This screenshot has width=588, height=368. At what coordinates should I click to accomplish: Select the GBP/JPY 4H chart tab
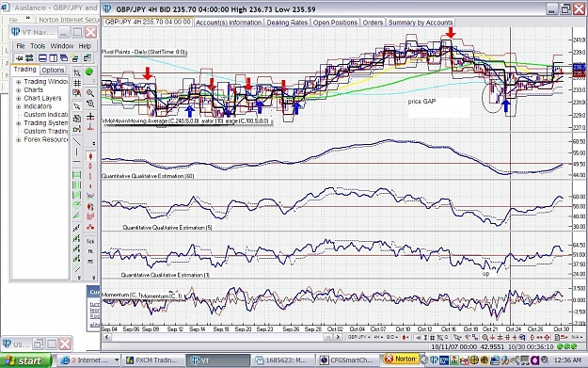pyautogui.click(x=148, y=23)
